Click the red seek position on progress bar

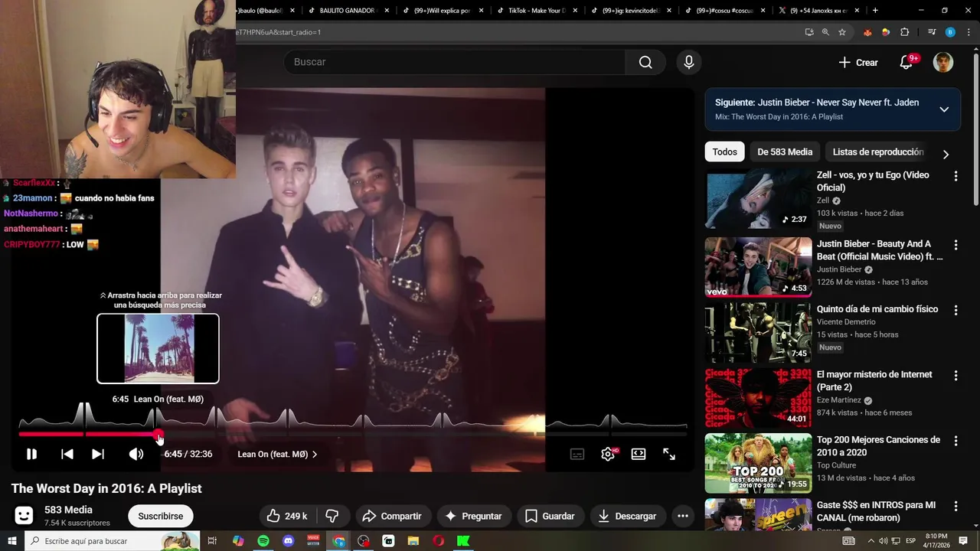pyautogui.click(x=158, y=435)
